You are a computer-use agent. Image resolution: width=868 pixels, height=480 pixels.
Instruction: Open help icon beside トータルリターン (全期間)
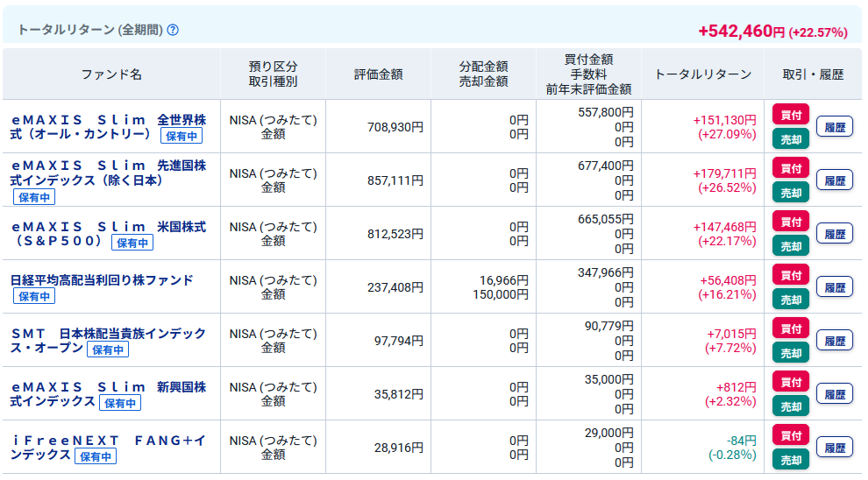click(173, 30)
